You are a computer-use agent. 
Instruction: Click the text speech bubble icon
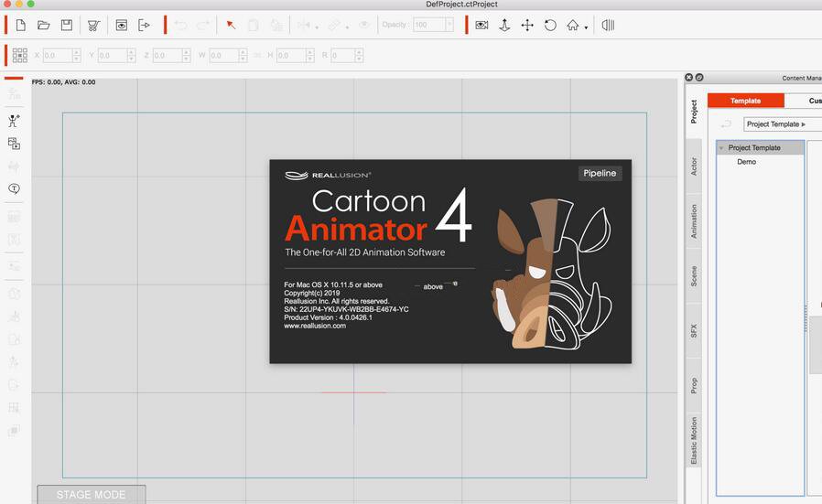(x=14, y=188)
